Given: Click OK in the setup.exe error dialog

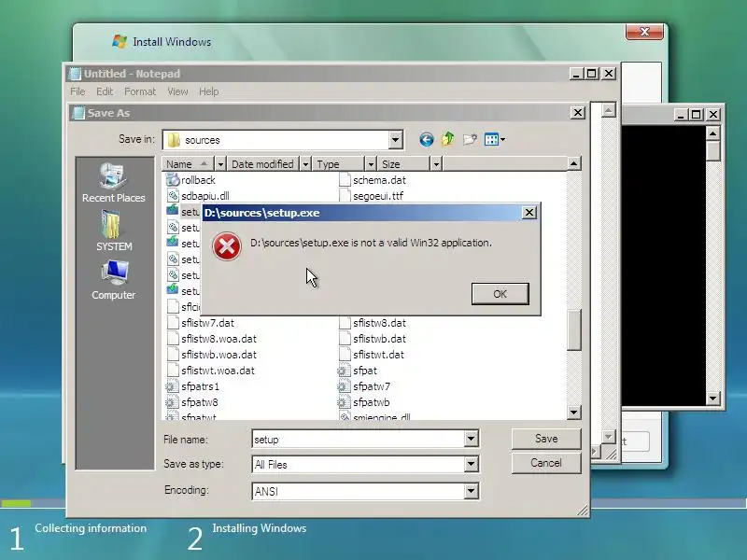Looking at the screenshot, I should pos(500,294).
